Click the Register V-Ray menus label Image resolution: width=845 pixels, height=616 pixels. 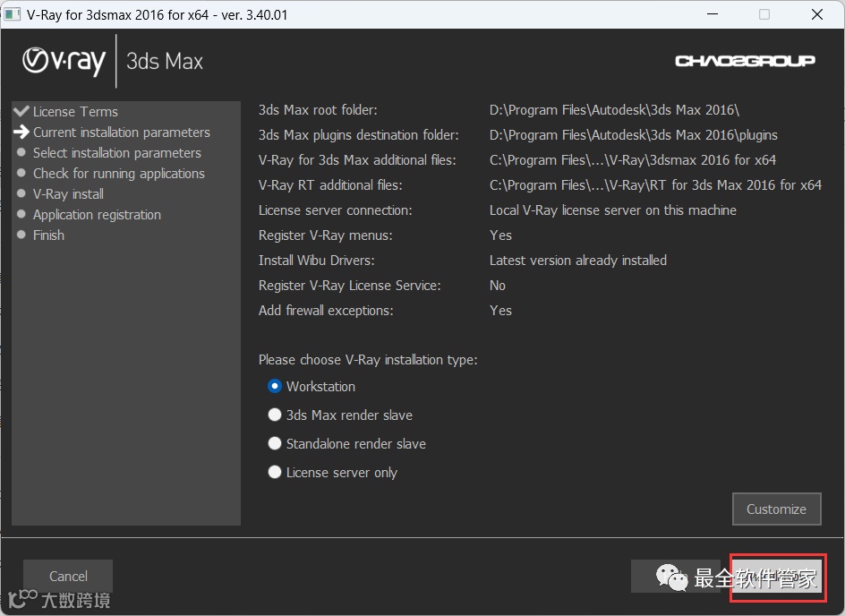[326, 235]
